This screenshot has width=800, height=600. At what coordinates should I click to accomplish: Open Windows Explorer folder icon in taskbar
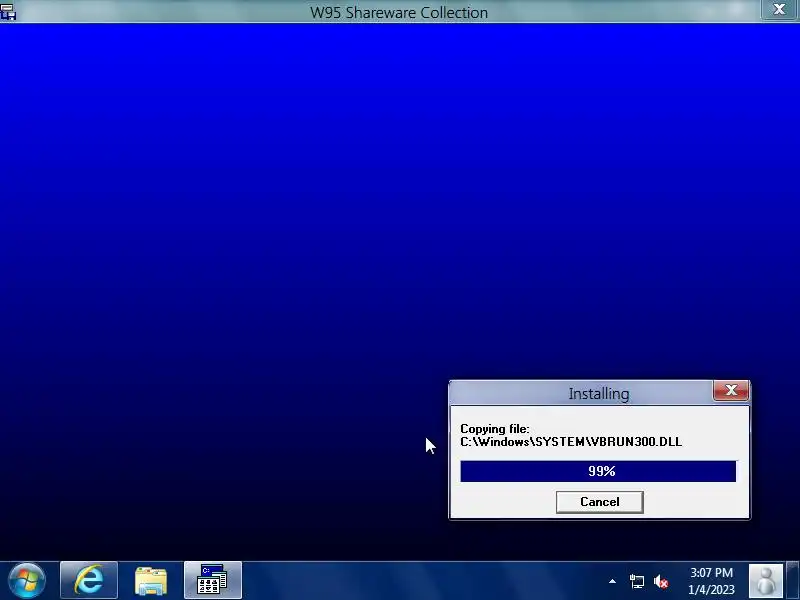pyautogui.click(x=151, y=580)
